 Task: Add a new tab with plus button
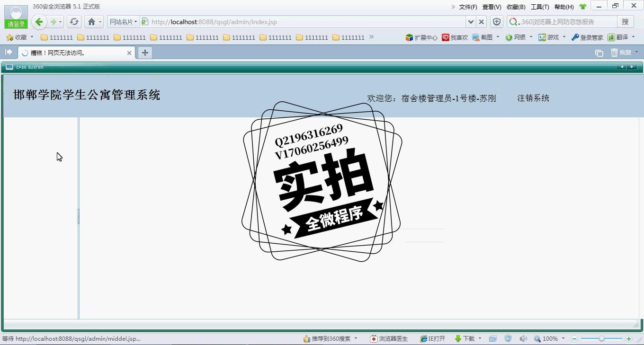[x=145, y=53]
